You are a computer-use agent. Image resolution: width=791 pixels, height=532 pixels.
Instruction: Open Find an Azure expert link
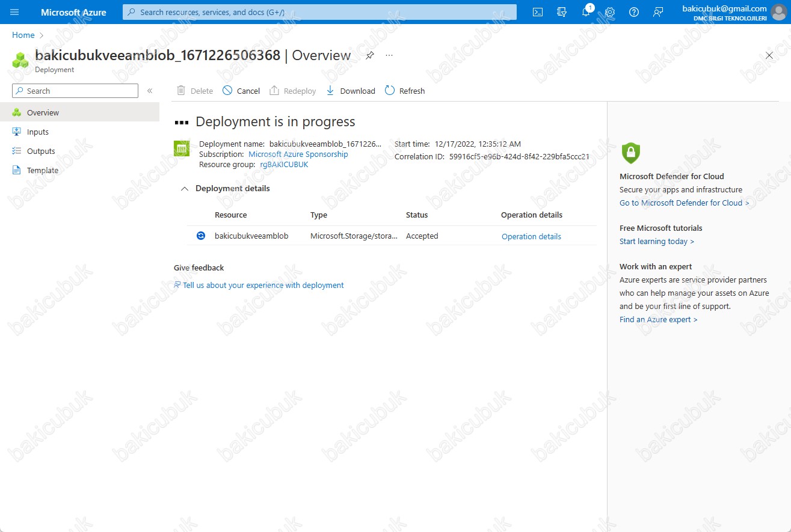(659, 319)
